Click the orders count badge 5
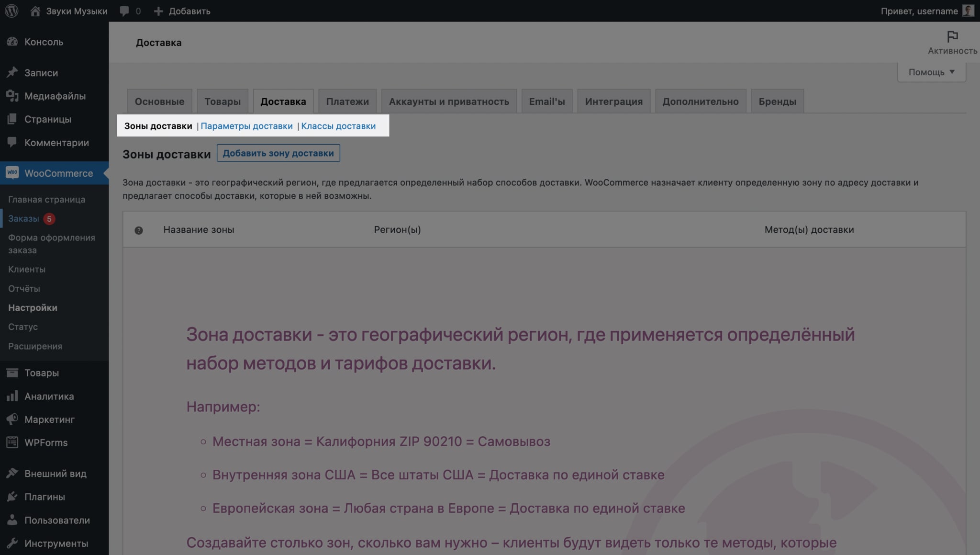This screenshot has width=980, height=555. coord(49,219)
